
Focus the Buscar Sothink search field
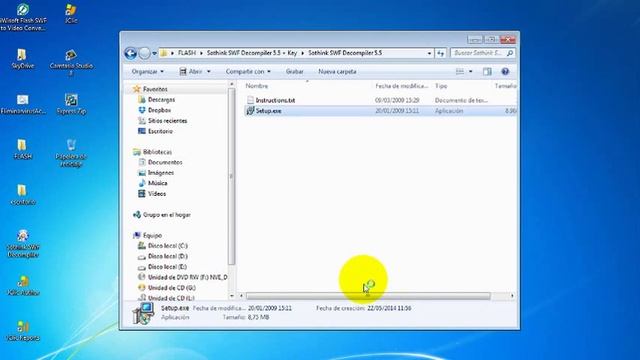tap(482, 53)
